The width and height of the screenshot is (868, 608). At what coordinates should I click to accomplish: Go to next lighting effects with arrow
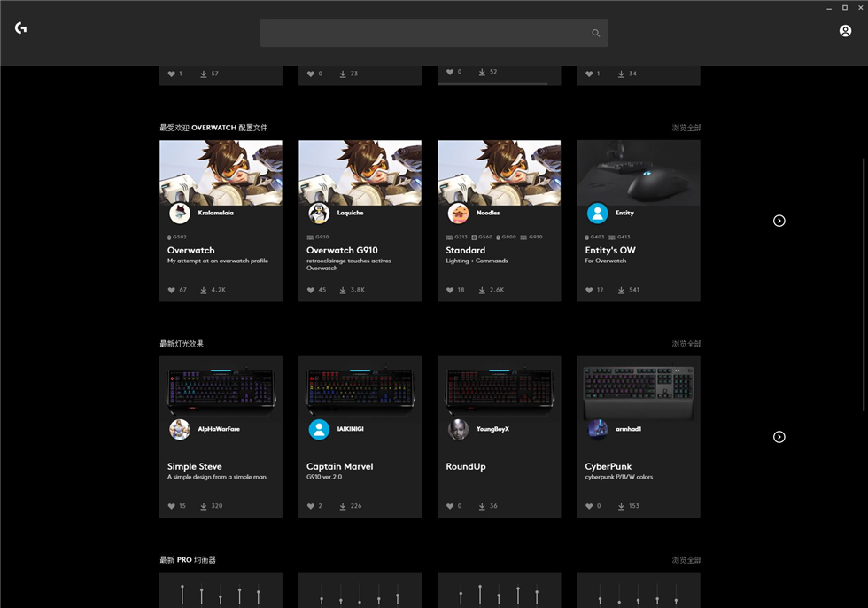click(779, 437)
